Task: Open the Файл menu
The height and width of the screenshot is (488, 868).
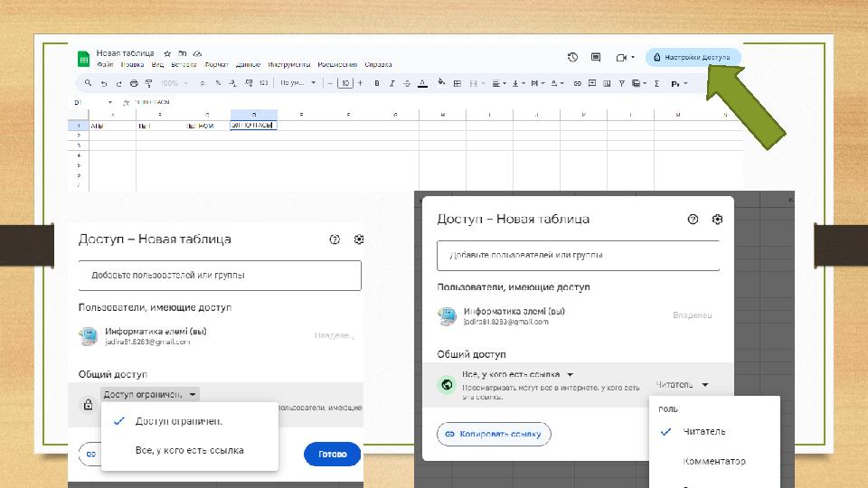Action: [105, 65]
